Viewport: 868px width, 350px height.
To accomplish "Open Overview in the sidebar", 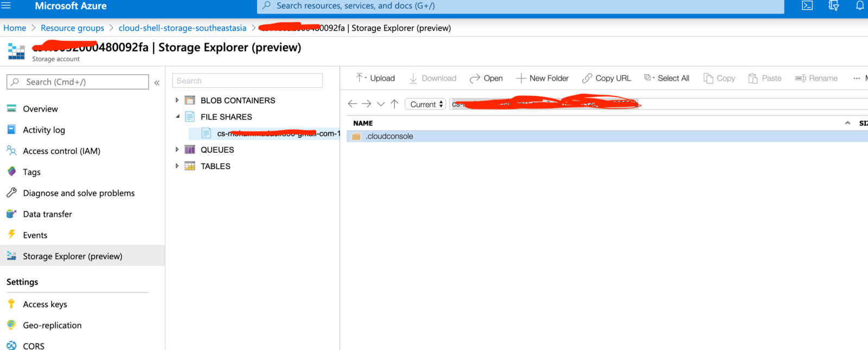I will [x=40, y=109].
